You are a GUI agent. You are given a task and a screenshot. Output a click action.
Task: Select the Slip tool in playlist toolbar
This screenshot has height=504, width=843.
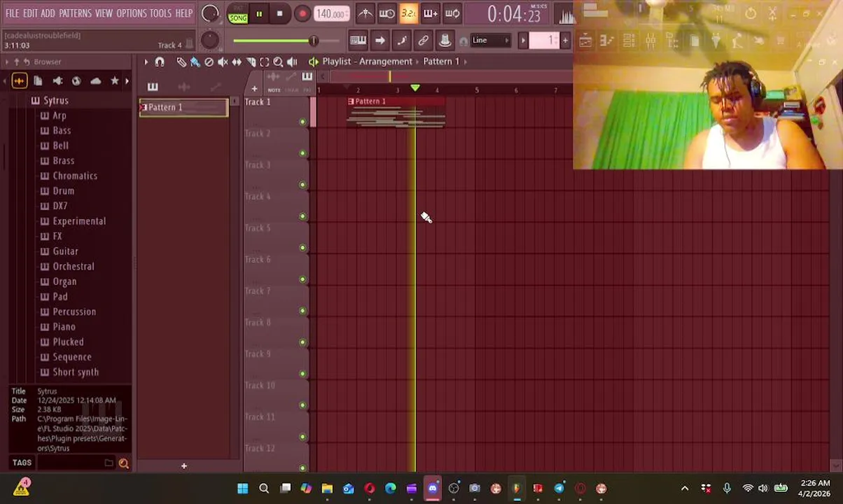(x=237, y=62)
